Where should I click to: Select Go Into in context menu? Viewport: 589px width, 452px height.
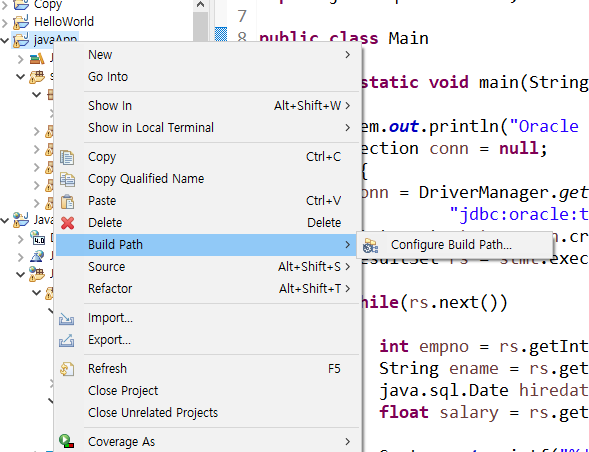click(x=208, y=77)
